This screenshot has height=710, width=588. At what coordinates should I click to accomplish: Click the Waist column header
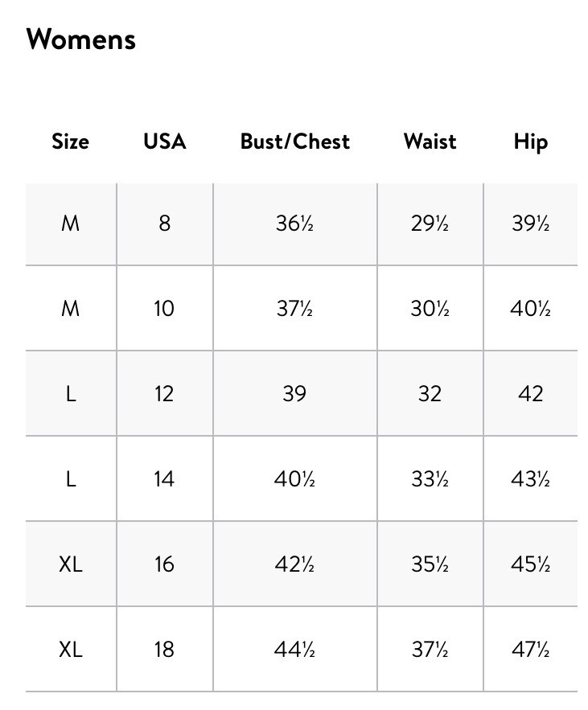[x=430, y=142]
